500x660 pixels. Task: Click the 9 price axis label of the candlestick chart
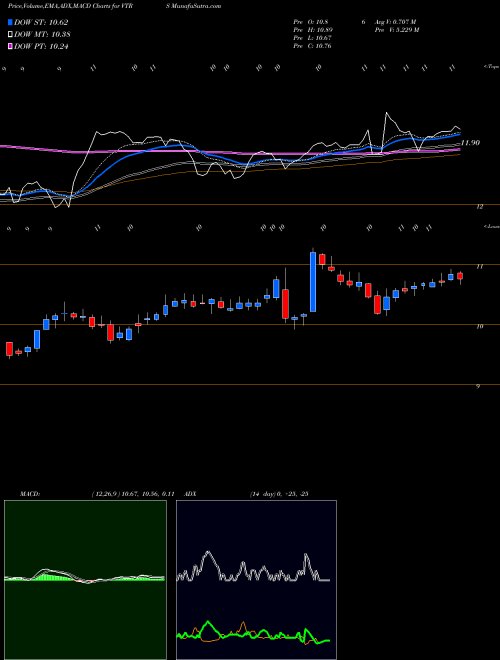(x=478, y=386)
